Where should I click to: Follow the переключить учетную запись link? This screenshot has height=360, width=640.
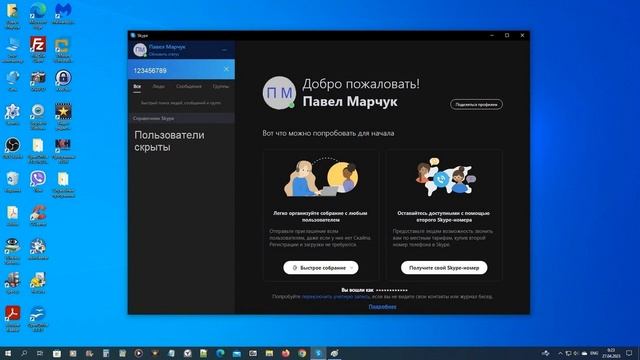click(x=336, y=297)
